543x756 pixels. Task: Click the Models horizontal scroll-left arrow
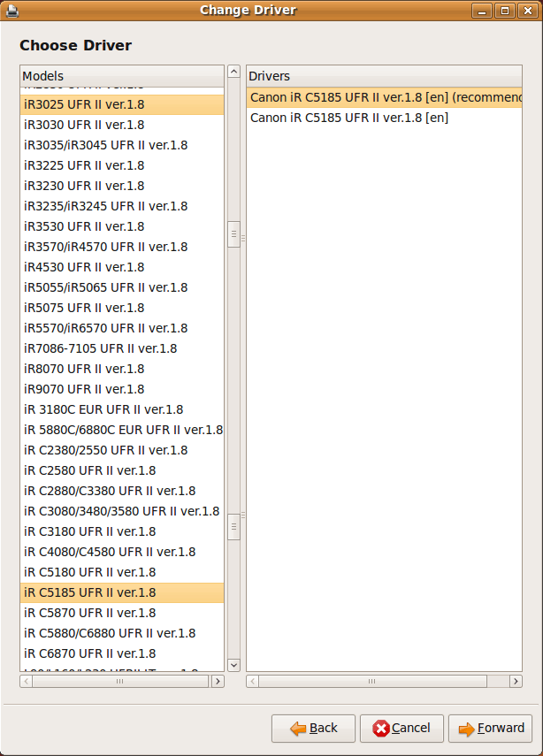26,681
